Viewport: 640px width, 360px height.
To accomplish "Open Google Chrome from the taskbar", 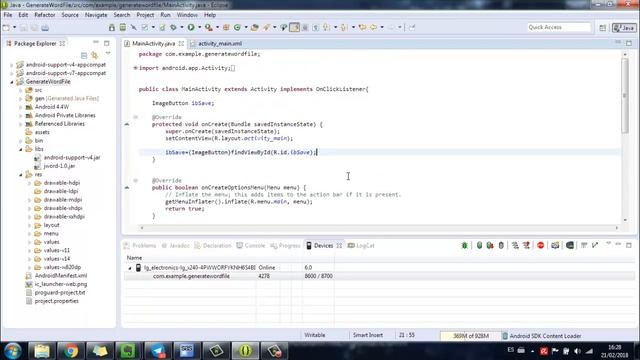I will point(71,351).
